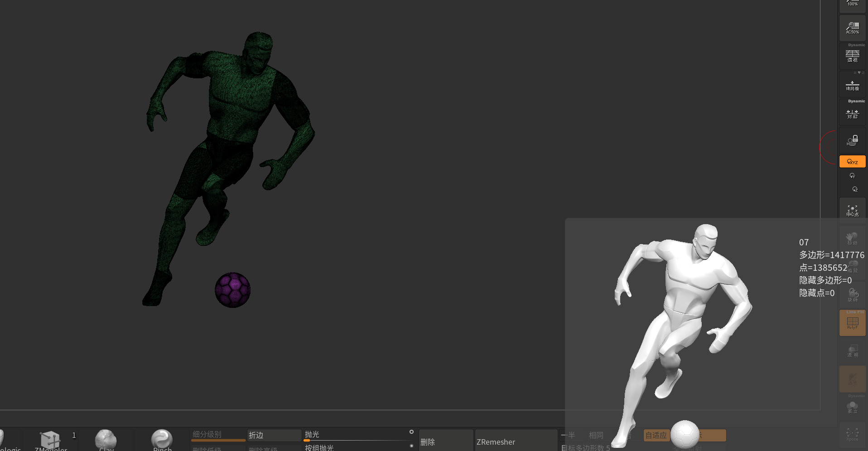Viewport: 868px width, 451px height.
Task: Click the 一半 half button
Action: [x=568, y=435]
